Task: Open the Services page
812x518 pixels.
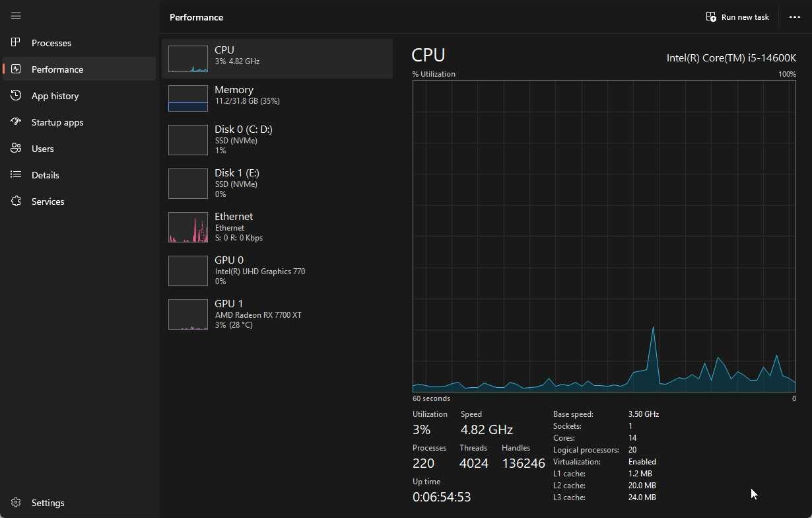Action: coord(79,202)
